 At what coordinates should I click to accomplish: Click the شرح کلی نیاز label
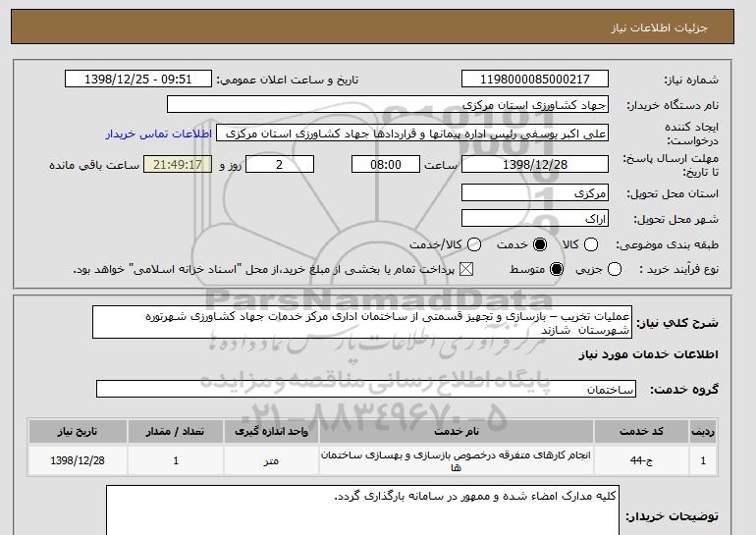677,322
